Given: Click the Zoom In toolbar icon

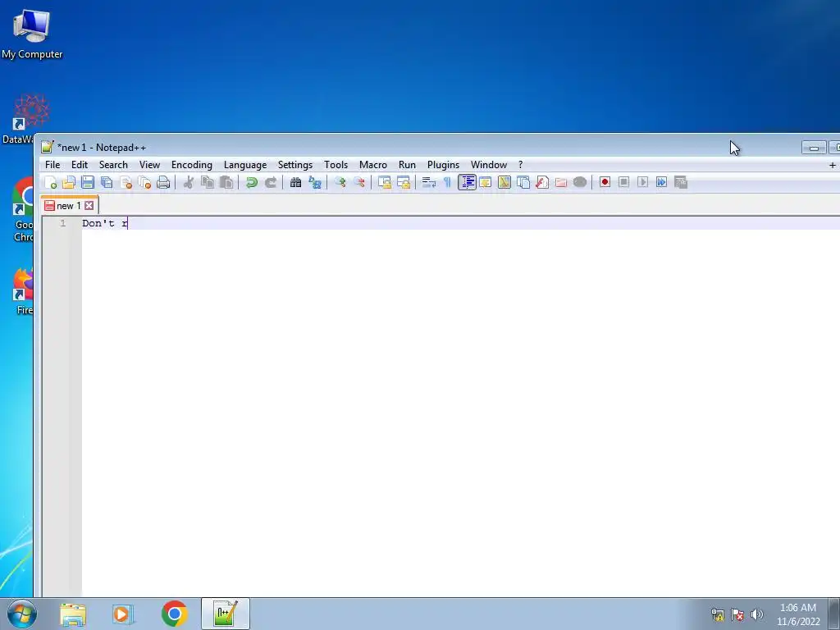Looking at the screenshot, I should pos(340,182).
